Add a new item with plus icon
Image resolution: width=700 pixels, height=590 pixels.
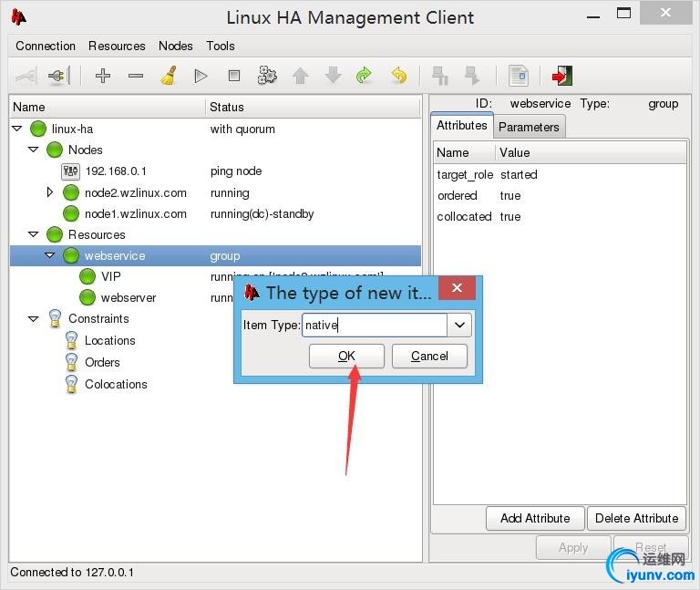click(x=103, y=76)
